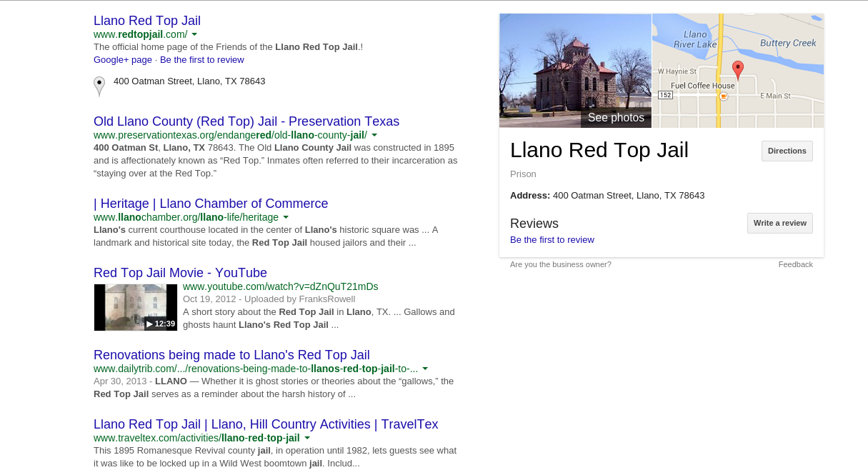
Task: Click the 'Write a review' button
Action: 780,223
